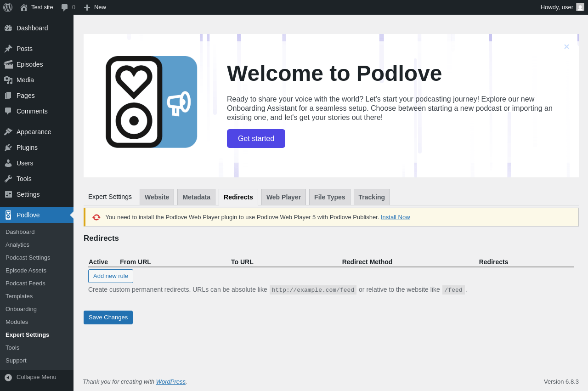Click the Install Now link

tap(395, 217)
